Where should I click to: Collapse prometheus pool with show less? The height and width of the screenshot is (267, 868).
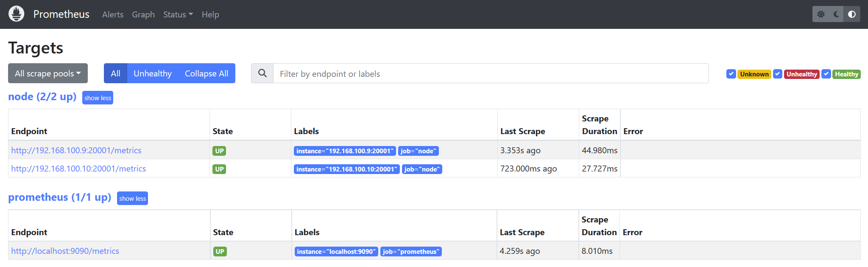click(132, 198)
